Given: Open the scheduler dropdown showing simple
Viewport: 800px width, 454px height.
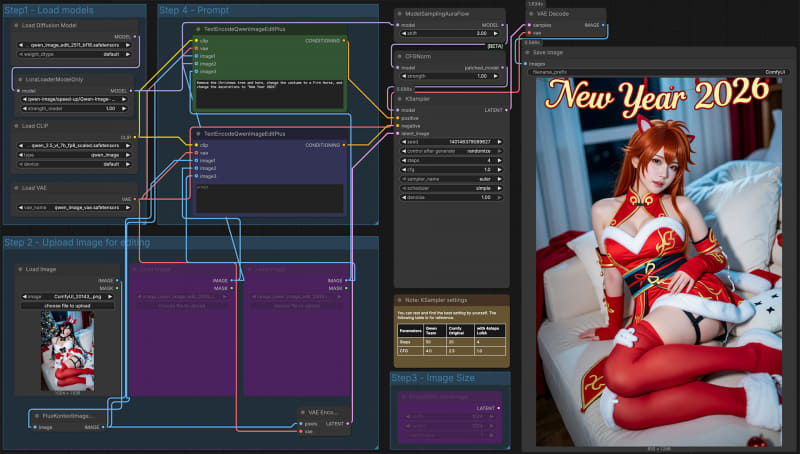Looking at the screenshot, I should click(x=451, y=188).
